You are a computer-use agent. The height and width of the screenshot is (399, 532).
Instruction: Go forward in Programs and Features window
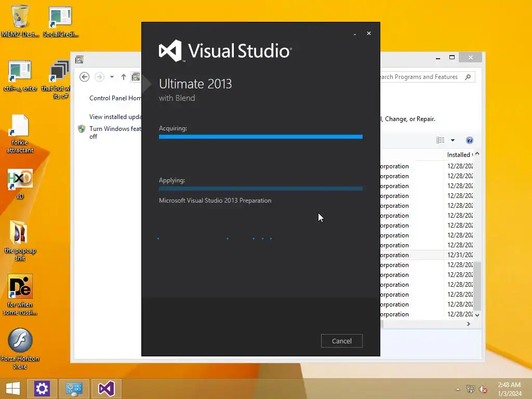click(x=99, y=77)
